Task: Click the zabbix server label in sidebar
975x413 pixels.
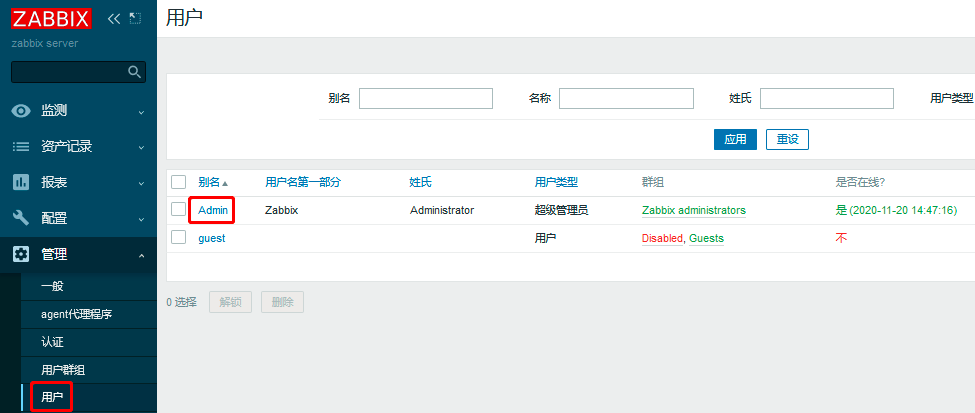Action: [45, 44]
